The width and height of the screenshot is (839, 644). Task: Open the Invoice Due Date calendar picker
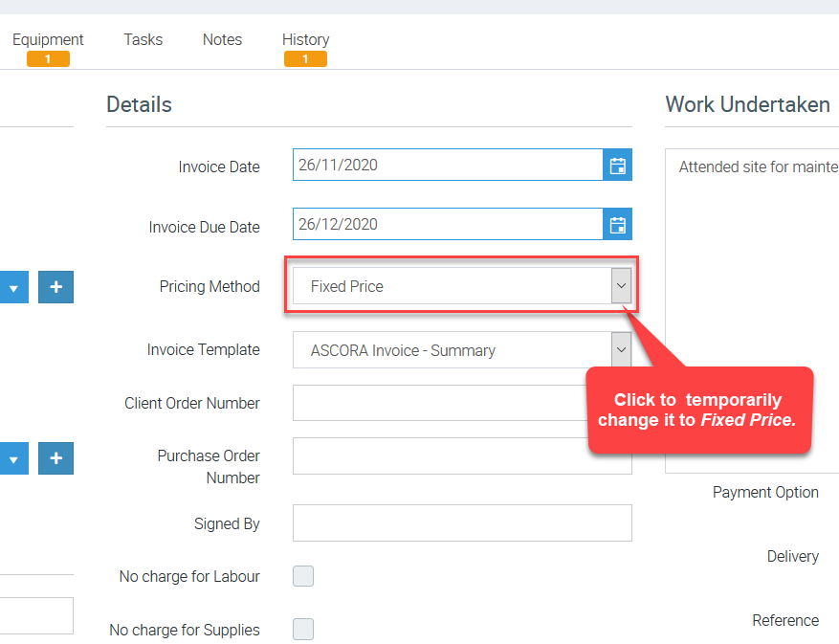(617, 226)
